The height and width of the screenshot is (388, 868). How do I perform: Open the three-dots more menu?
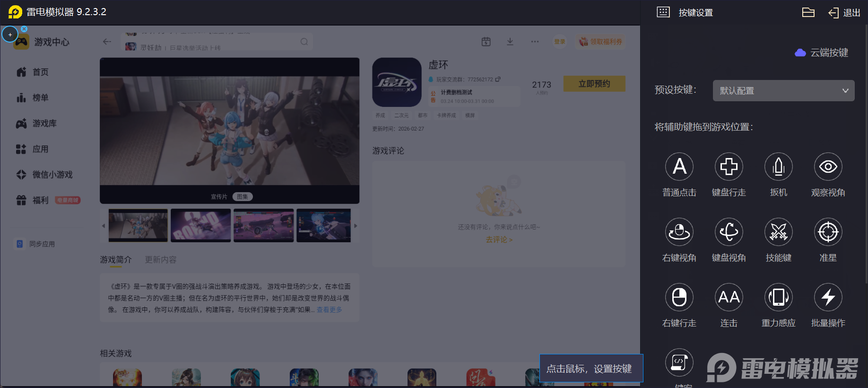pos(535,42)
